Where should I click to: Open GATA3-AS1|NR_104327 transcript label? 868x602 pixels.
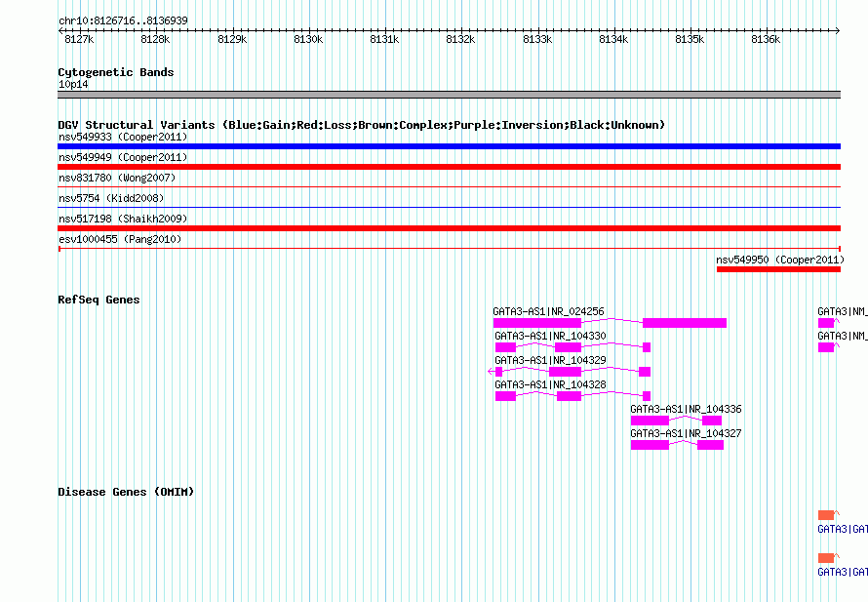[x=686, y=433]
